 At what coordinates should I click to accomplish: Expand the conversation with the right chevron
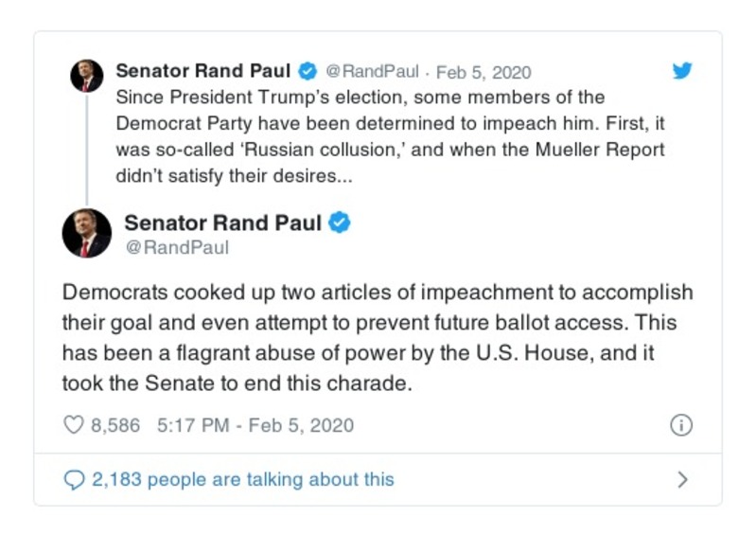point(682,479)
